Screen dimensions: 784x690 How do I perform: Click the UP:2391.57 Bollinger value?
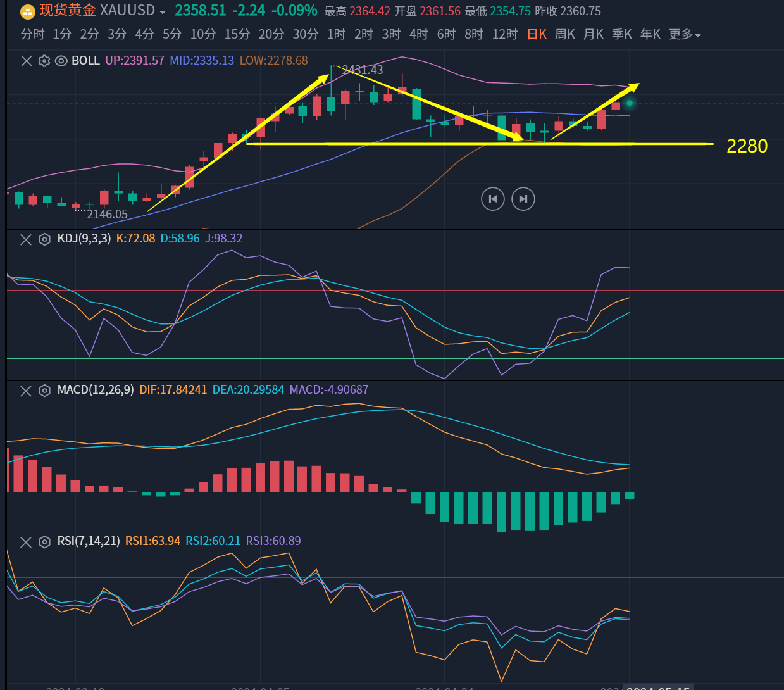click(x=135, y=61)
